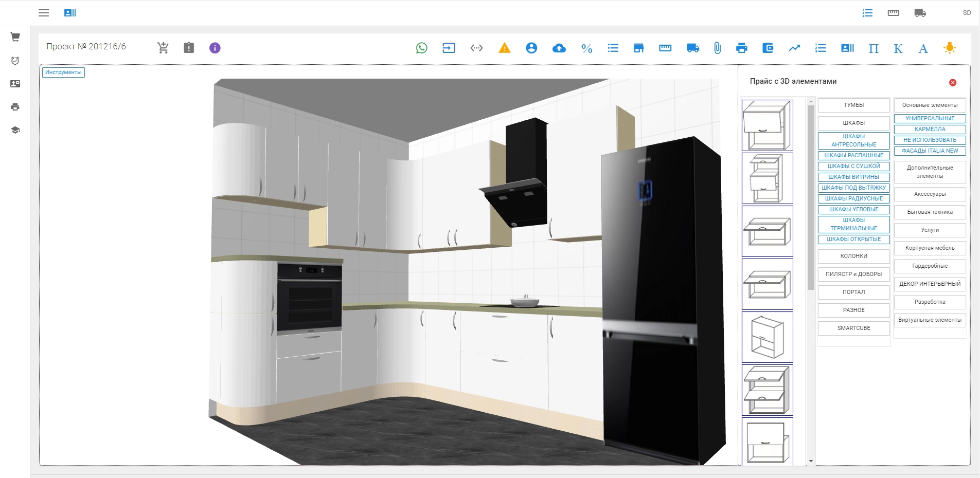980x478 pixels.
Task: Select the first wall cabinet thumbnail
Action: (x=767, y=125)
